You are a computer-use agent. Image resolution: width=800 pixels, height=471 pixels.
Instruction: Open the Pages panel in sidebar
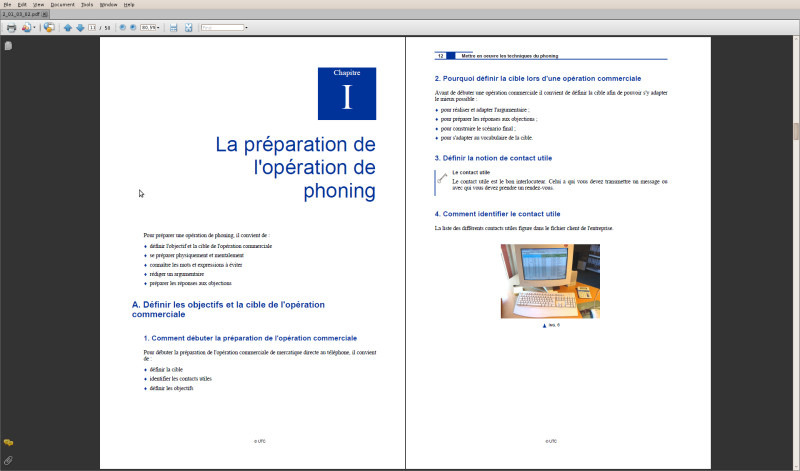pyautogui.click(x=8, y=46)
